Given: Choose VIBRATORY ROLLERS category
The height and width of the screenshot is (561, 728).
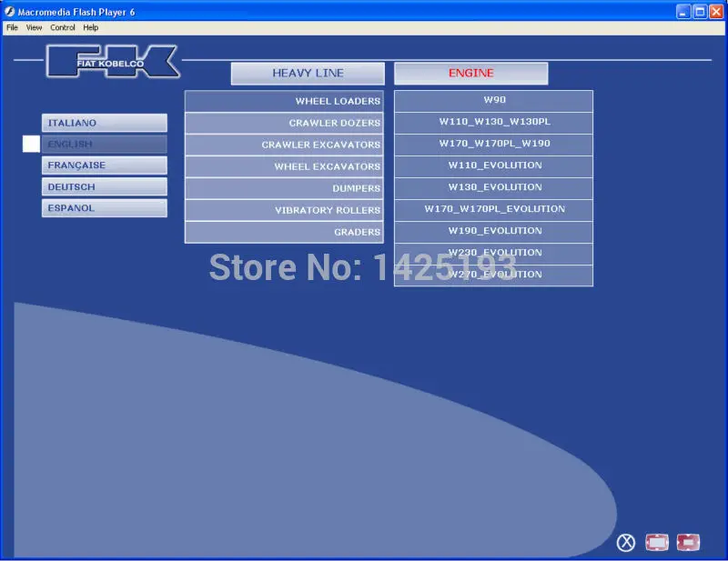Looking at the screenshot, I should (x=284, y=210).
